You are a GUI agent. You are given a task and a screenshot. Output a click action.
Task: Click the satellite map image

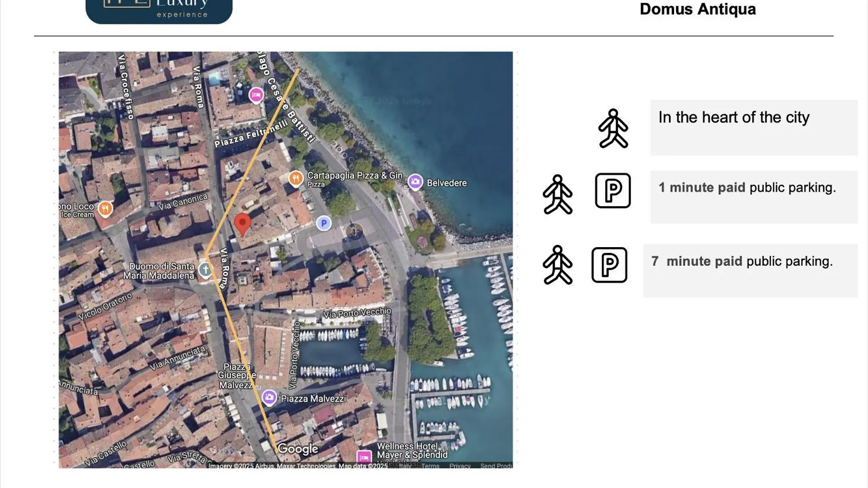point(286,260)
